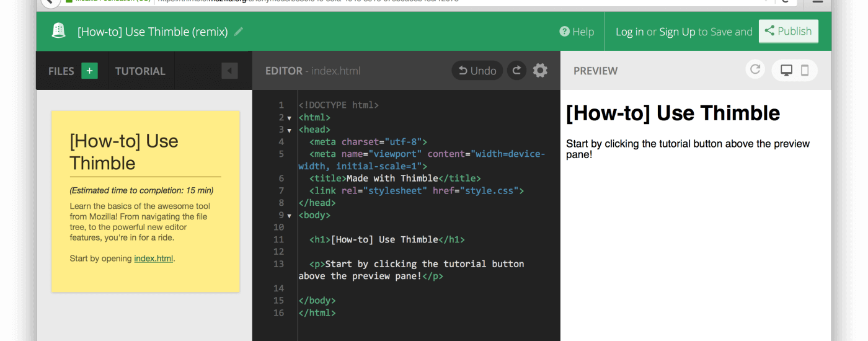This screenshot has width=868, height=341.
Task: Click the browser back button
Action: pos(50,2)
